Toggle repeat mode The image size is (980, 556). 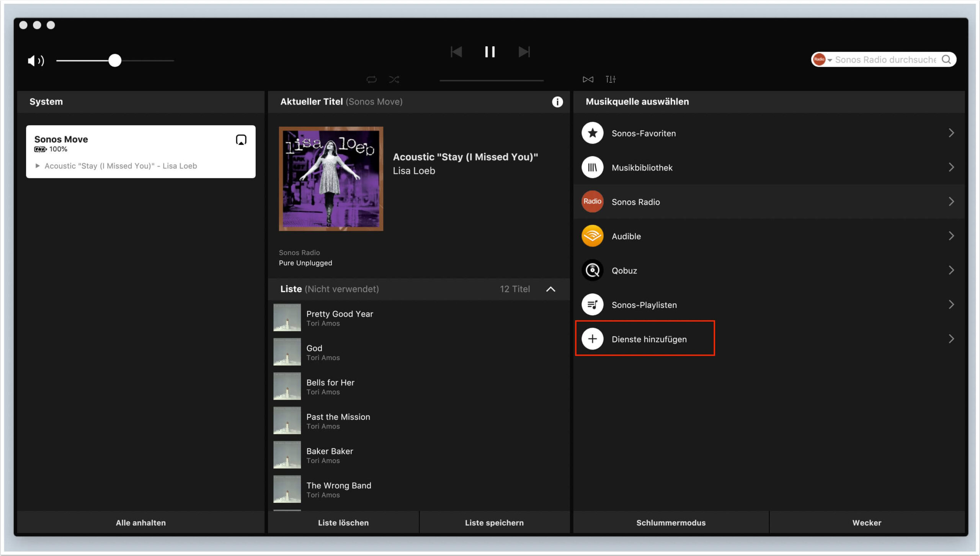point(371,79)
